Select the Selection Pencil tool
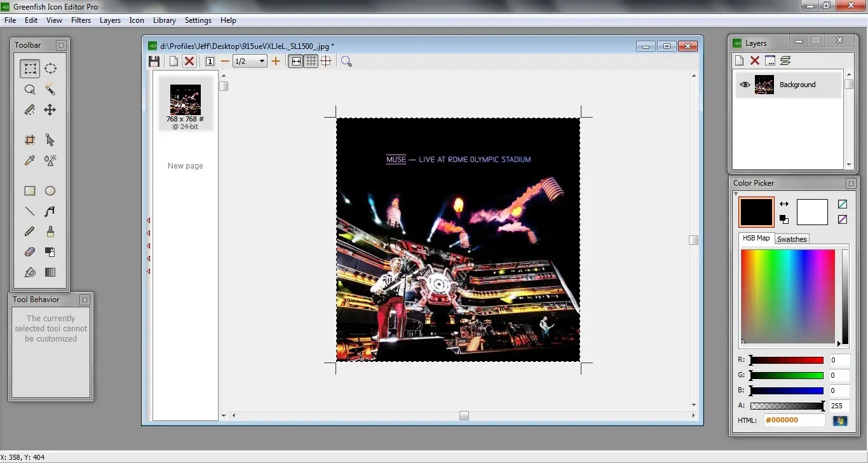The width and height of the screenshot is (868, 463). coord(30,110)
